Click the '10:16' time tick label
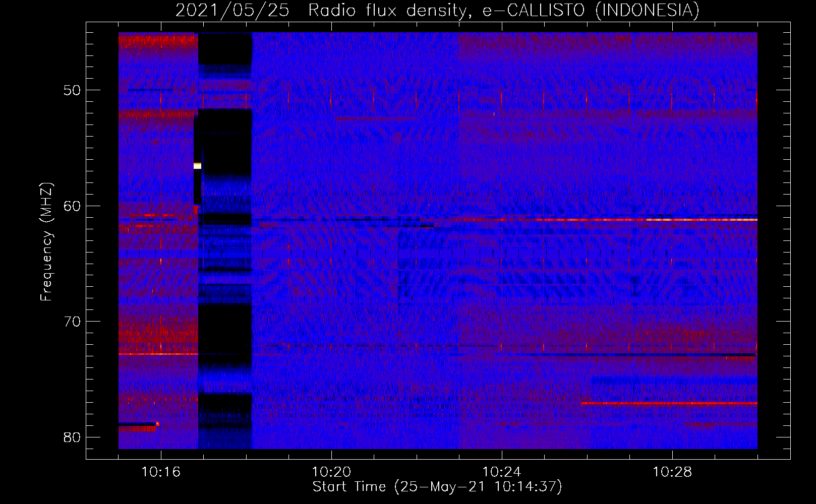The height and width of the screenshot is (504, 816). (161, 472)
